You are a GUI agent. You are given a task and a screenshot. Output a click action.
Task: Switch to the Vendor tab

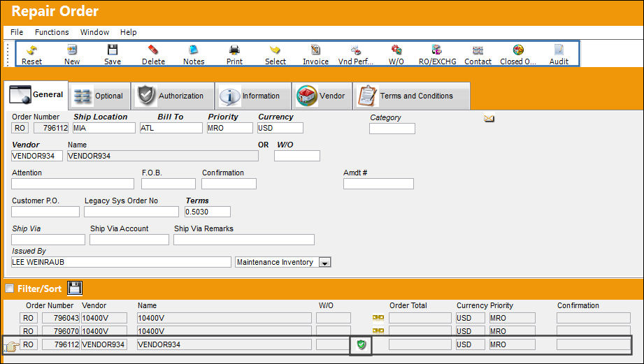pos(322,96)
